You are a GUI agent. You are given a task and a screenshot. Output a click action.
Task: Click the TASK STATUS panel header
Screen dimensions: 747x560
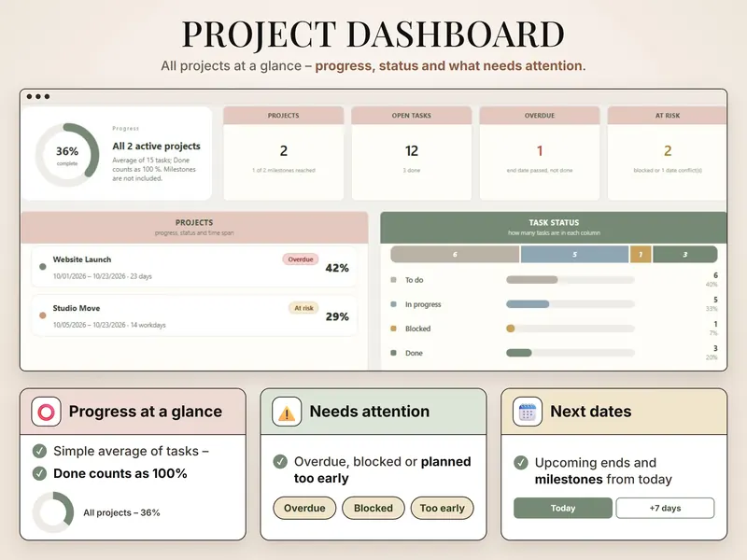tap(554, 227)
